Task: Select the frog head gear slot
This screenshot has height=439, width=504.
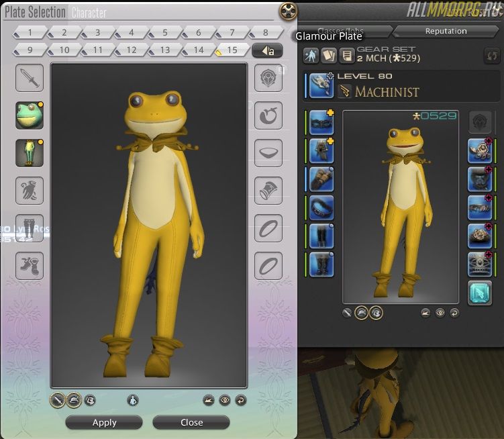Action: click(30, 115)
